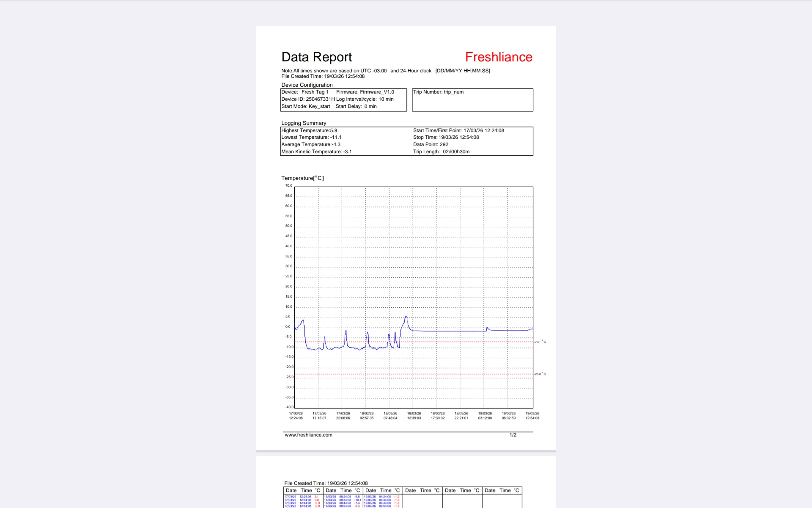
Task: Click the Trip Number field box
Action: click(472, 100)
